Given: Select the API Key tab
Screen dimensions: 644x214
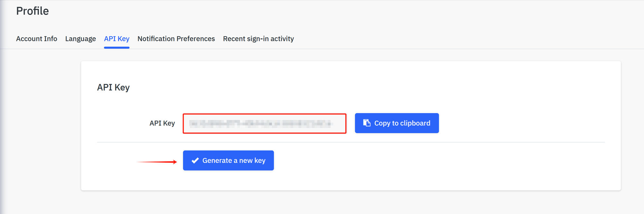Looking at the screenshot, I should (x=117, y=39).
